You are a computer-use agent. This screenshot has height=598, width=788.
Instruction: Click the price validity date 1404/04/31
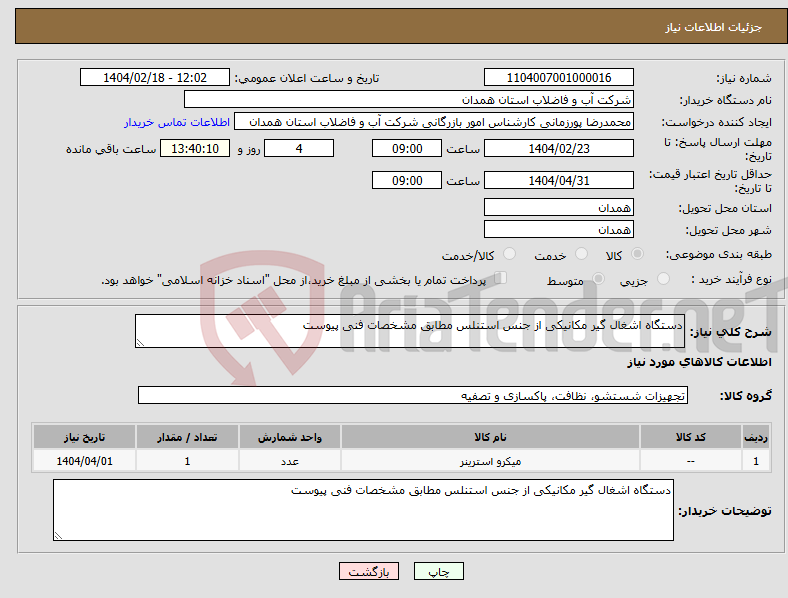click(x=558, y=180)
